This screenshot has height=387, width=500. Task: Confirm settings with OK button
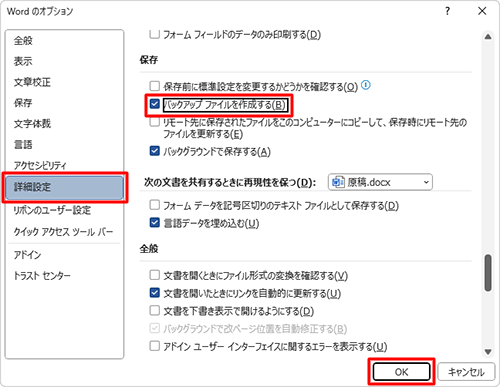(401, 372)
